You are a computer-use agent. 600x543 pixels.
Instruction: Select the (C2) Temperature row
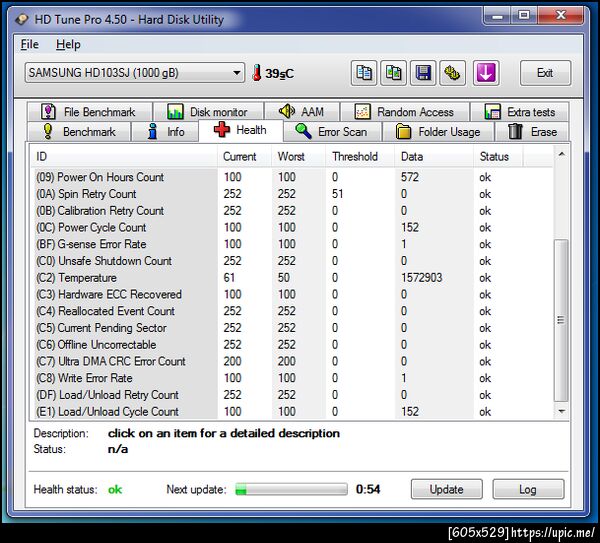(292, 278)
